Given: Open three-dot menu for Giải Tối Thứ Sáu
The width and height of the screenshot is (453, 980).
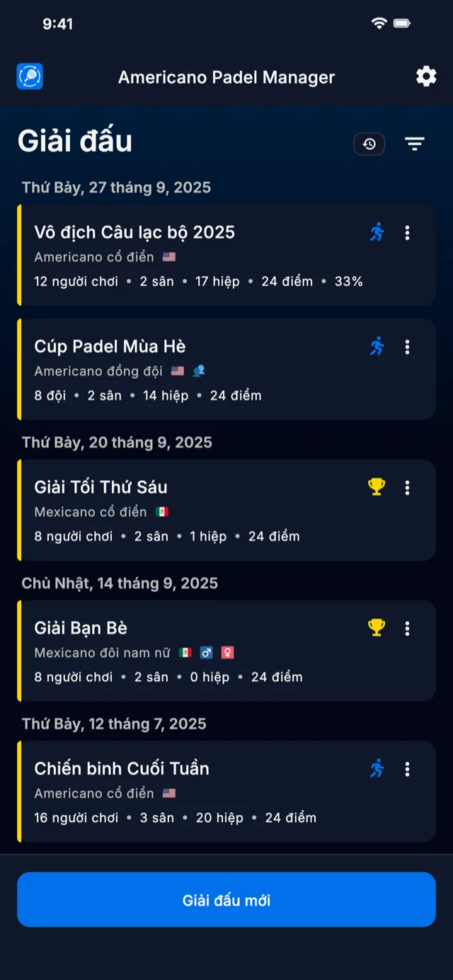Looking at the screenshot, I should click(407, 487).
